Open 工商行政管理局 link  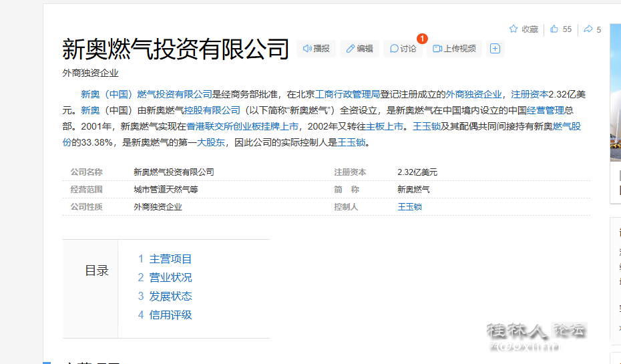tap(347, 94)
